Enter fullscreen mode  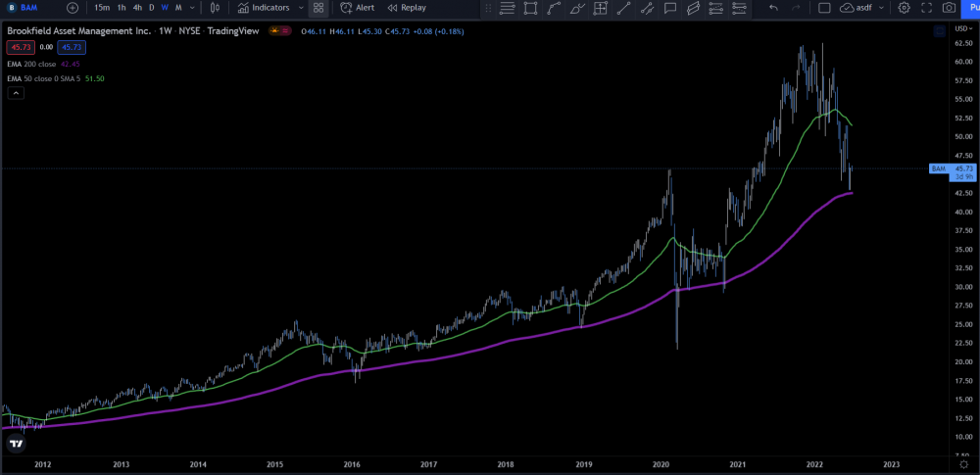926,8
